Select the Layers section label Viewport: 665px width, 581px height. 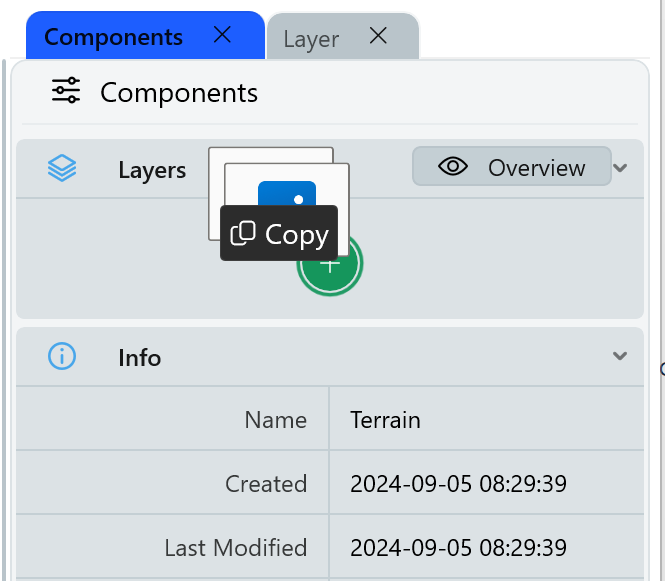[x=152, y=170]
